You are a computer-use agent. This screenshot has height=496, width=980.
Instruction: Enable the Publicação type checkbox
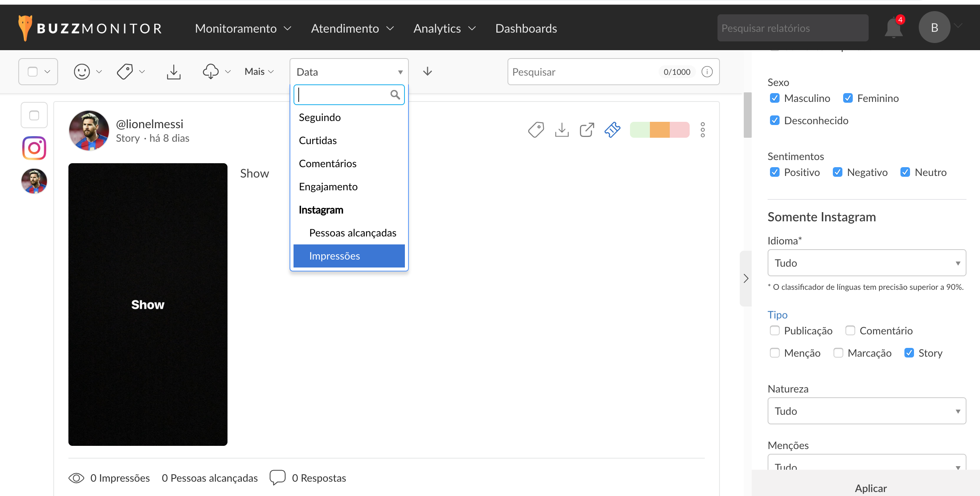coord(775,330)
